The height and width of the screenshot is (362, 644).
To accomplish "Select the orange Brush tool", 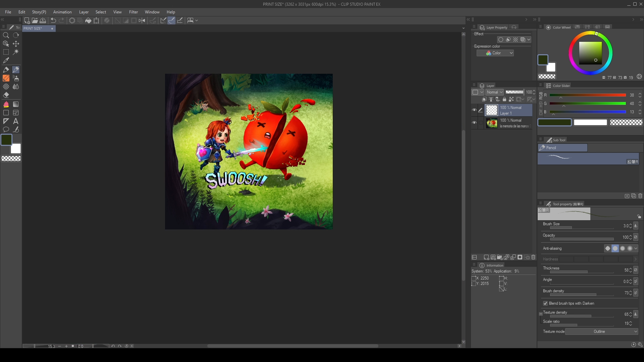I will [6, 78].
